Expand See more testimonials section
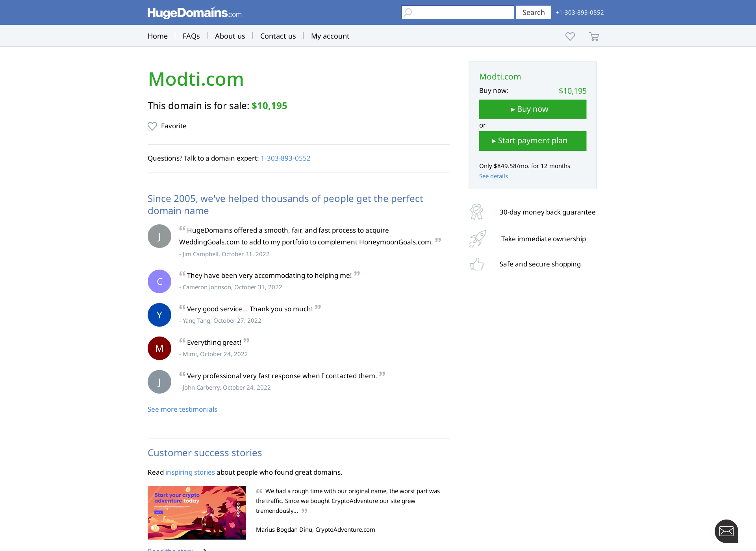This screenshot has height=551, width=756. [x=182, y=409]
